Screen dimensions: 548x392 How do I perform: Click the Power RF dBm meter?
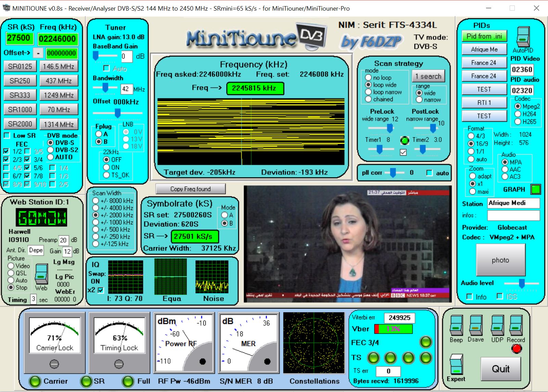pyautogui.click(x=184, y=343)
